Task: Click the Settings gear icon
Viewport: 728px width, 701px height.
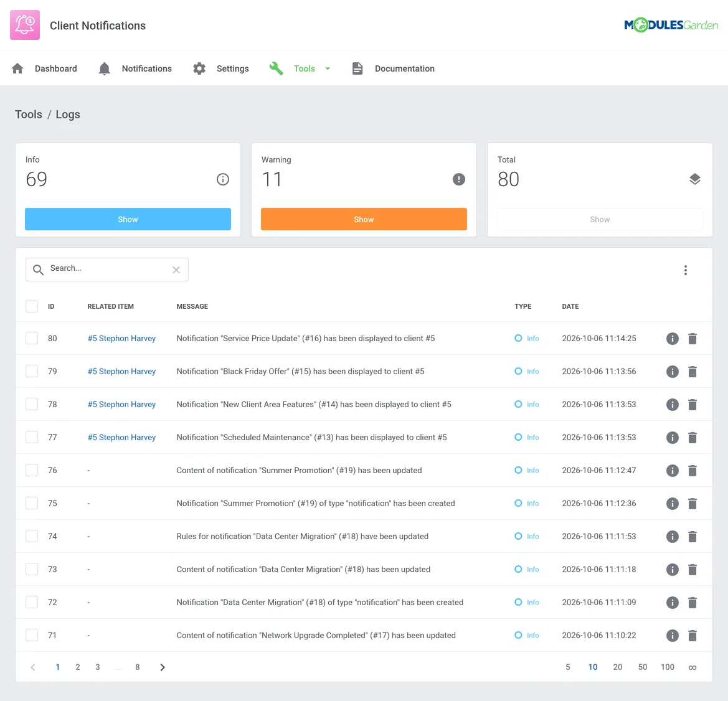Action: pyautogui.click(x=199, y=68)
